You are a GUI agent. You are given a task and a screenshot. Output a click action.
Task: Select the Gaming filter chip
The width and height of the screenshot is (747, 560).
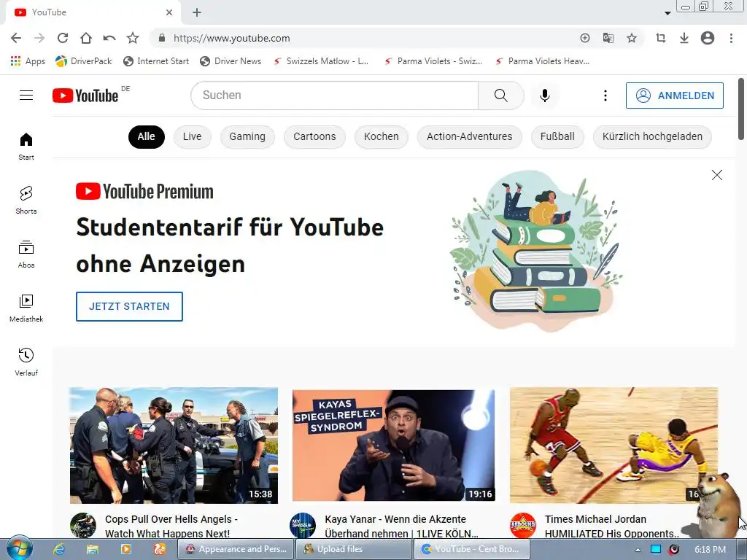[x=247, y=136]
